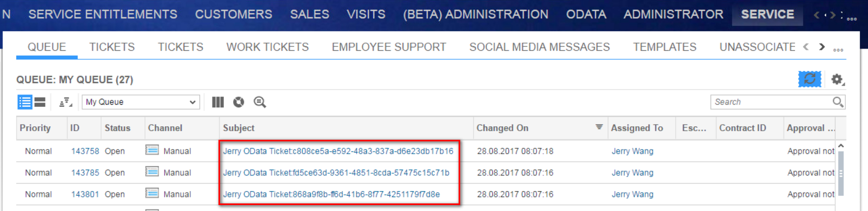Switch to the QUEUE tab
The image size is (868, 211).
47,47
